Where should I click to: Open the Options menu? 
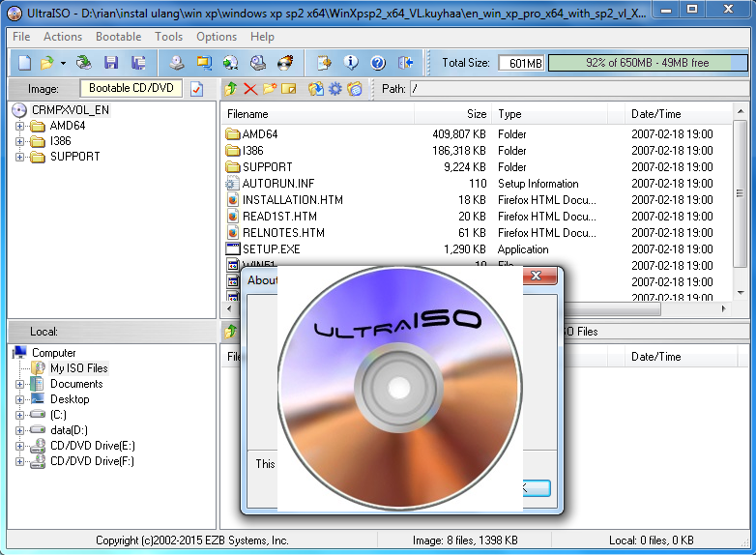tap(217, 37)
